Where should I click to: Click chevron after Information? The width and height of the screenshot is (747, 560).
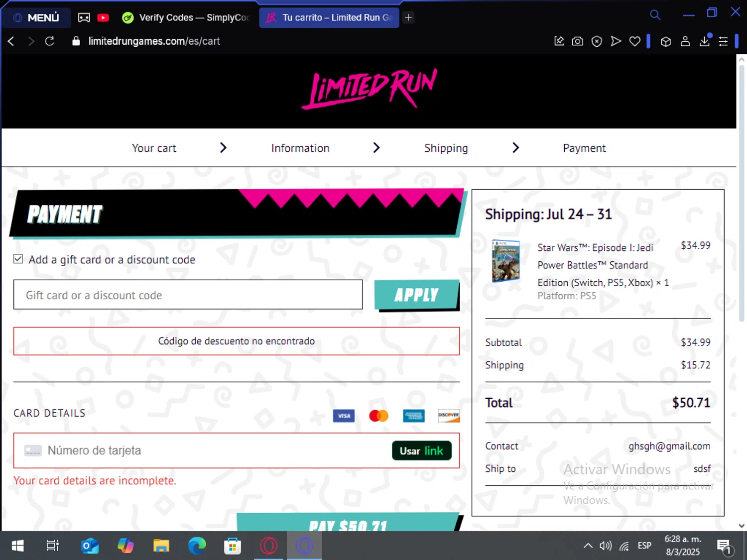[x=376, y=147]
